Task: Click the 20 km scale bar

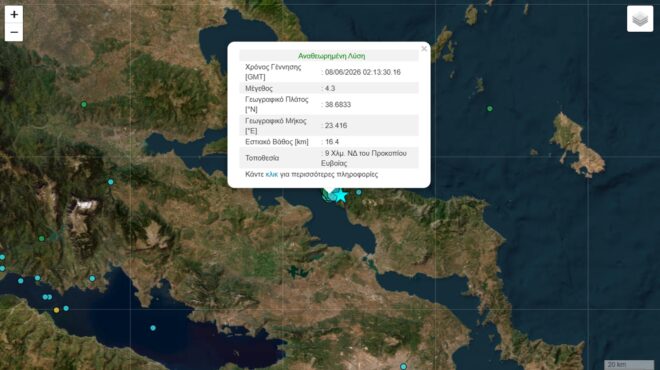Action: (629, 365)
